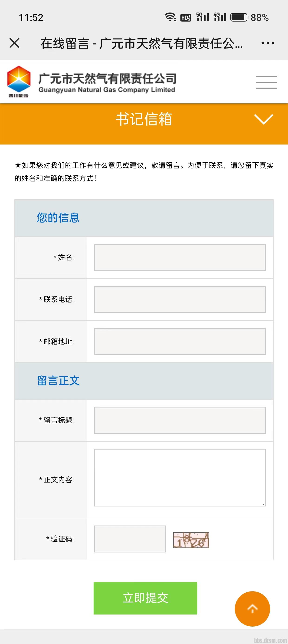This screenshot has width=288, height=644.
Task: Open the three-dot more options menu
Action: click(x=268, y=43)
